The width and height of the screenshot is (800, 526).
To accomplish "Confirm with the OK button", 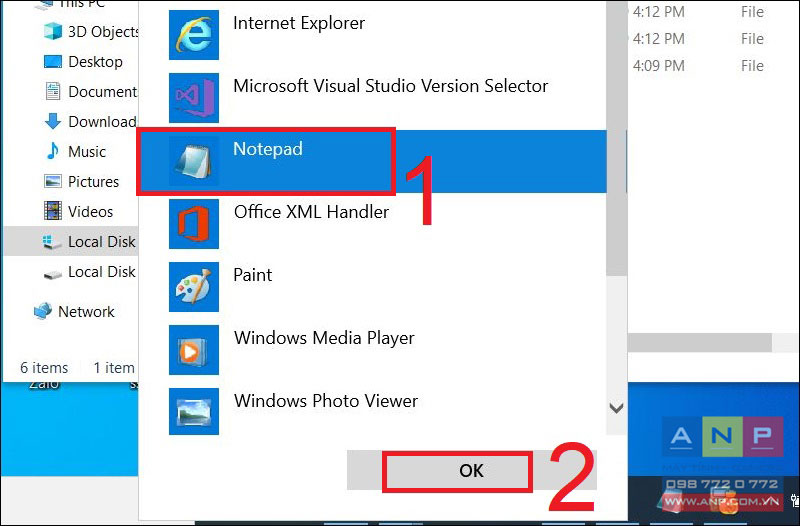I will [x=471, y=470].
